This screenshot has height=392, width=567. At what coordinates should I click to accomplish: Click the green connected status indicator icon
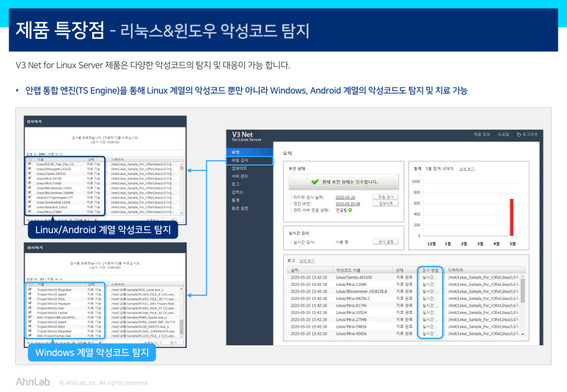(x=350, y=210)
